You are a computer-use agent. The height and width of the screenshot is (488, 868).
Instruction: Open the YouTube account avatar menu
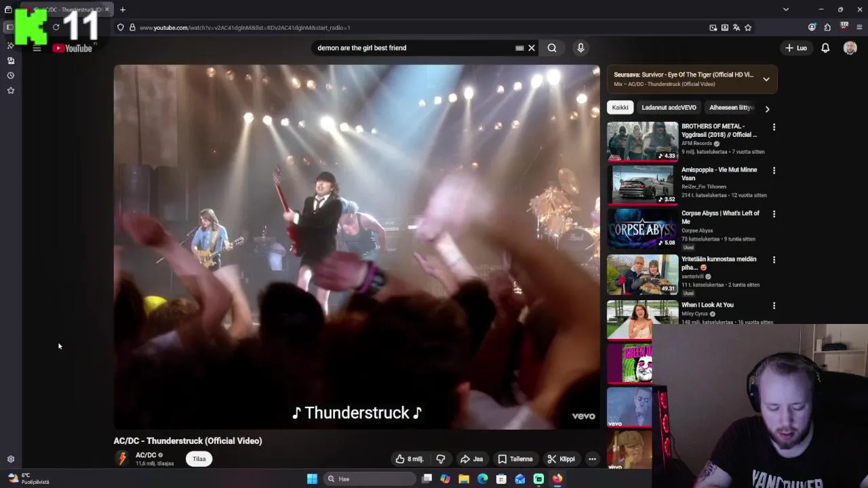pyautogui.click(x=850, y=48)
